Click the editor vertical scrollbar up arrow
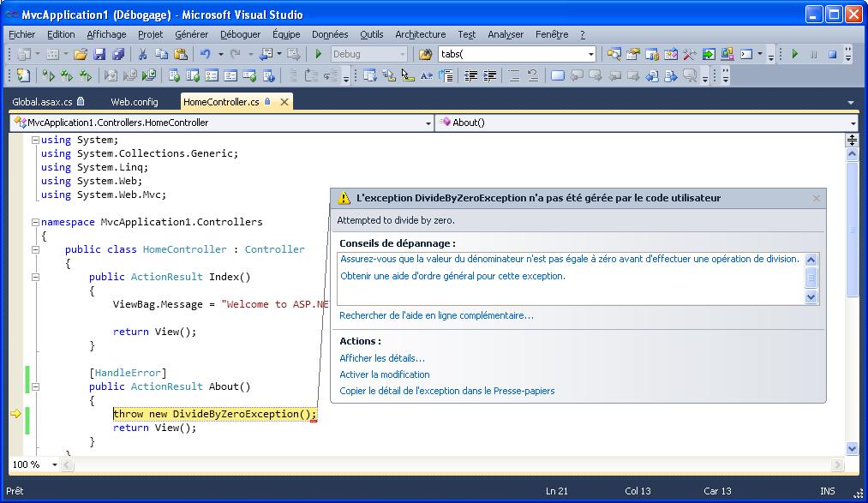The height and width of the screenshot is (503, 868). (x=852, y=154)
